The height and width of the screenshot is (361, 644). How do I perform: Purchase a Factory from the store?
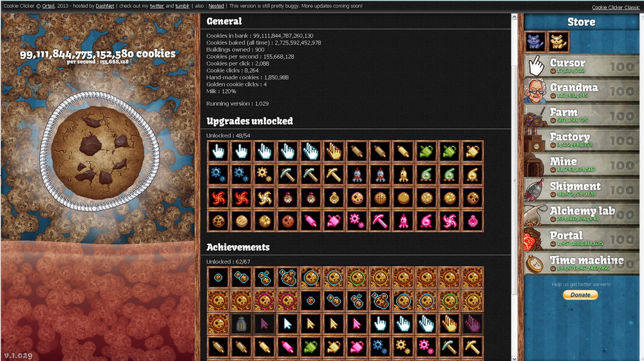pyautogui.click(x=582, y=140)
